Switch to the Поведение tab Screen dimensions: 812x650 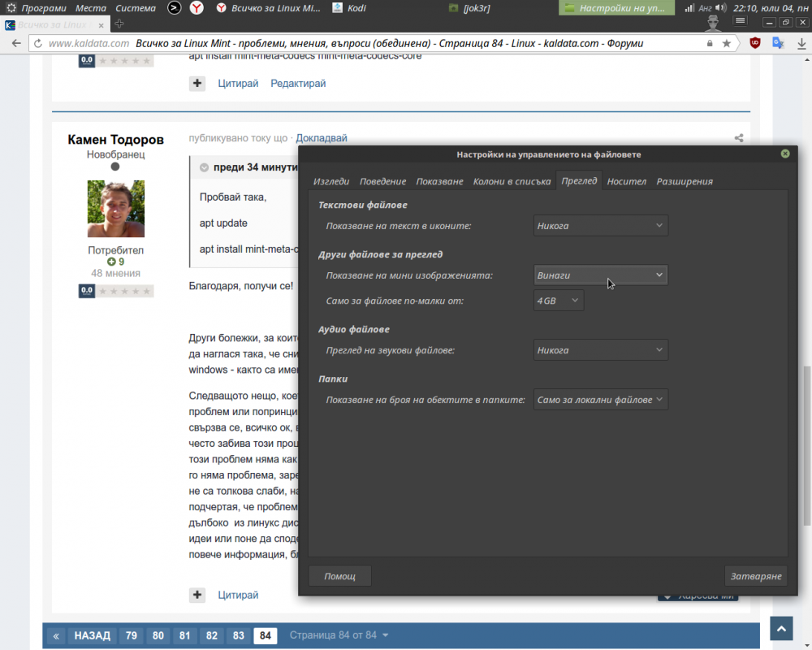tap(382, 181)
